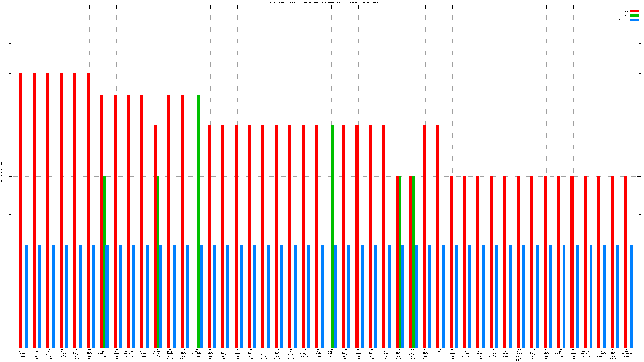
Task: Click the Y-axis tick label 10
Action: point(7,5)
